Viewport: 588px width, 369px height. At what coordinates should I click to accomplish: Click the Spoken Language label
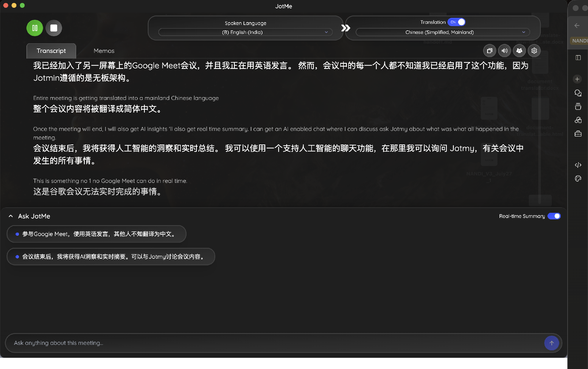coord(245,23)
